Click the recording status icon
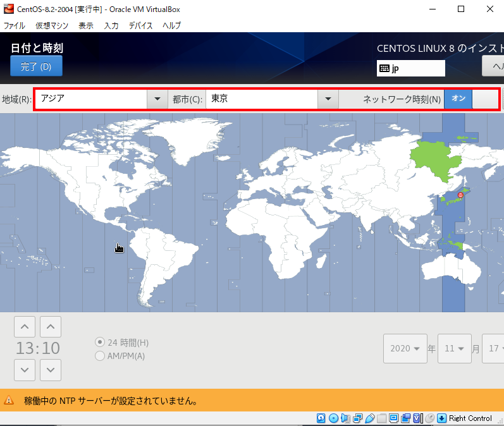Viewport: 504px width, 426px height. (x=405, y=418)
